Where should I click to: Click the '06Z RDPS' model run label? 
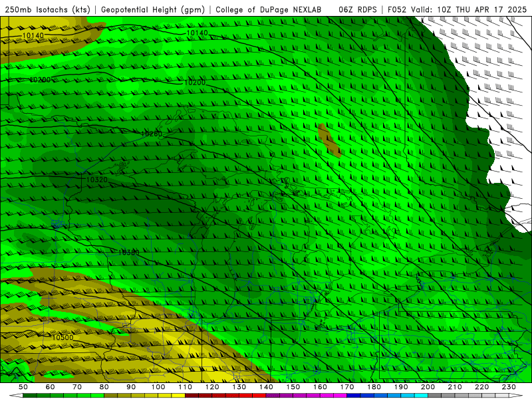click(x=358, y=9)
